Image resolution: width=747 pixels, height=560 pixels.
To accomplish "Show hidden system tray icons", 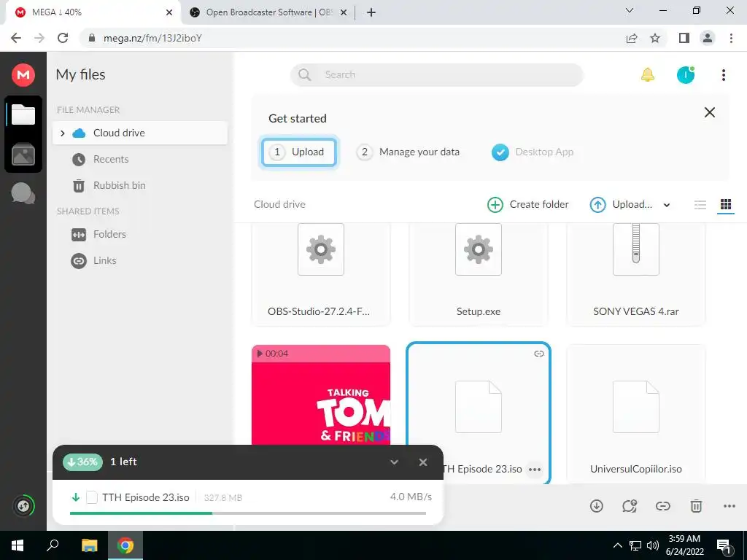I will [617, 545].
